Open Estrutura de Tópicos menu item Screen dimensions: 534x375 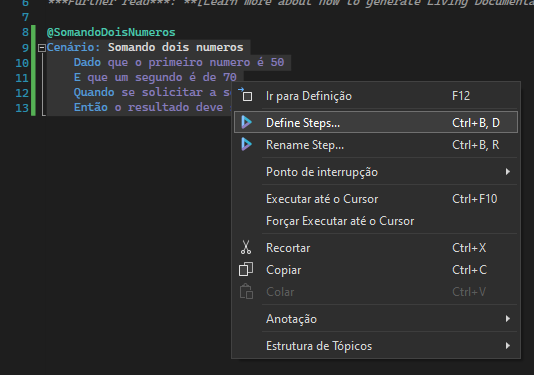tap(376, 346)
